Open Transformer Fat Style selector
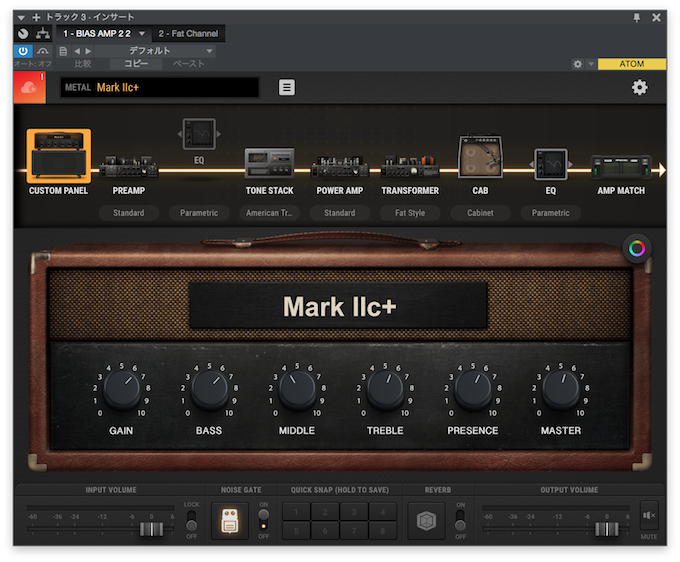680x562 pixels. [410, 213]
